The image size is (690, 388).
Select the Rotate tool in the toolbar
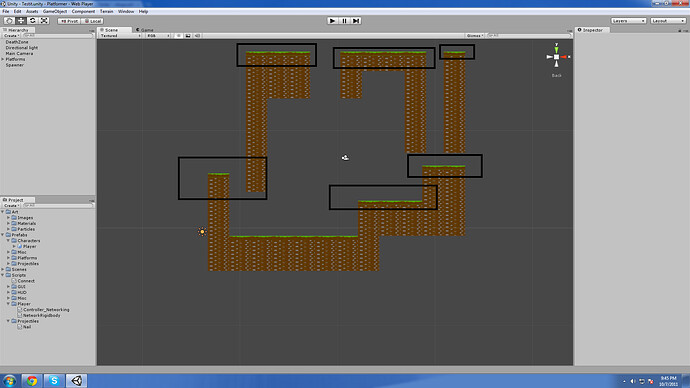pyautogui.click(x=33, y=21)
